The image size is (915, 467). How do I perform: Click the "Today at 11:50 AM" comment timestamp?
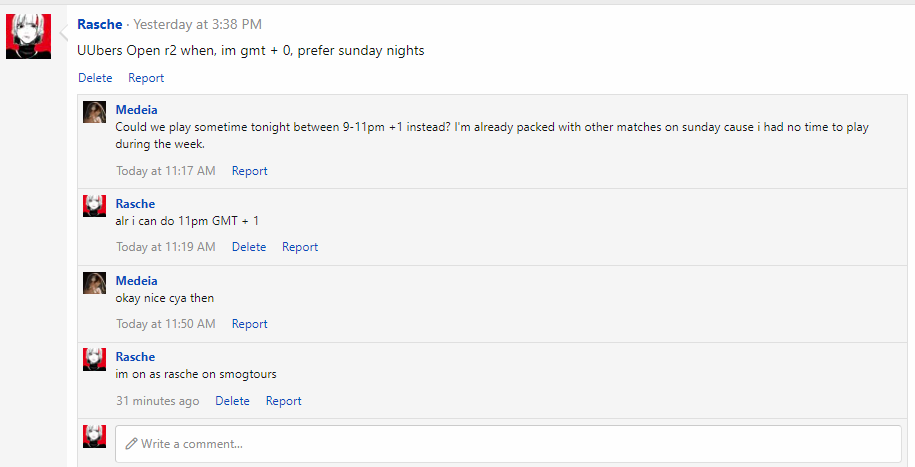pyautogui.click(x=165, y=324)
